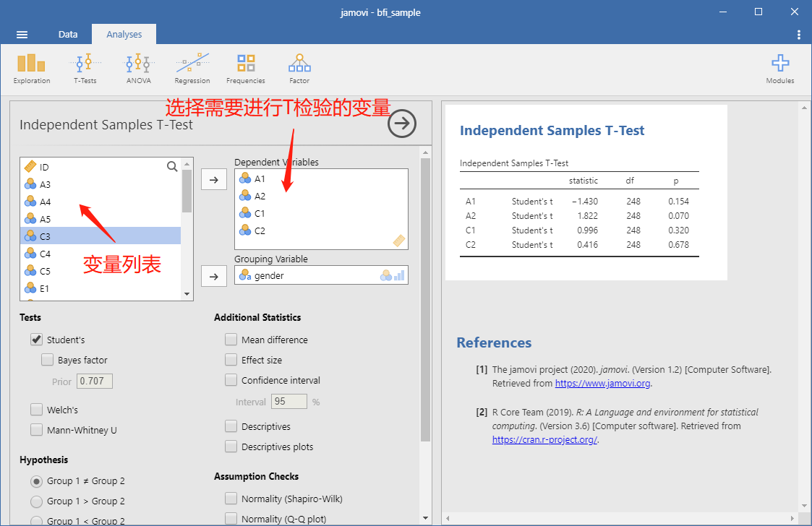Open the vertical three-dot options menu
Viewport: 812px width, 526px height.
[x=798, y=35]
